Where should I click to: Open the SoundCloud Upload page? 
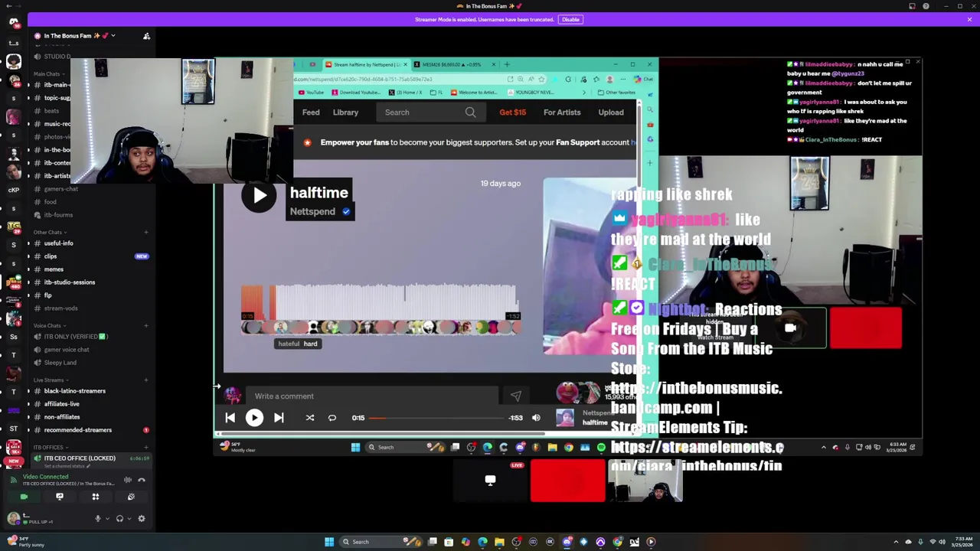611,112
